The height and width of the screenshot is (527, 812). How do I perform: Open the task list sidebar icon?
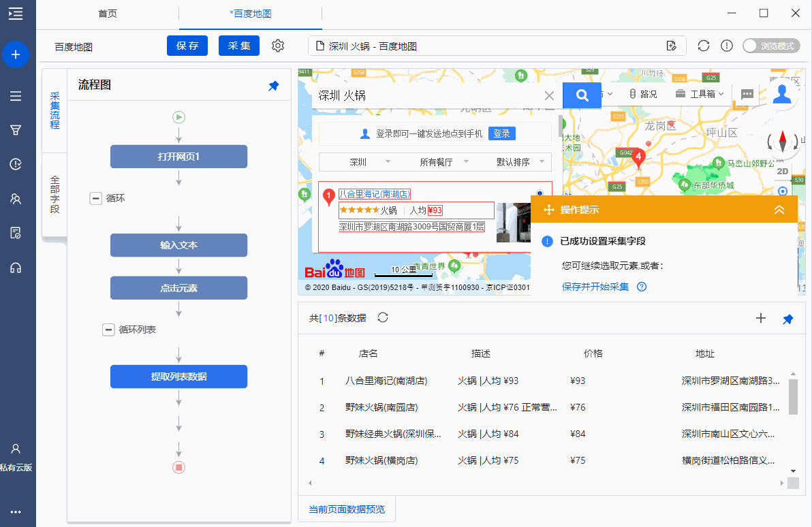pyautogui.click(x=16, y=96)
